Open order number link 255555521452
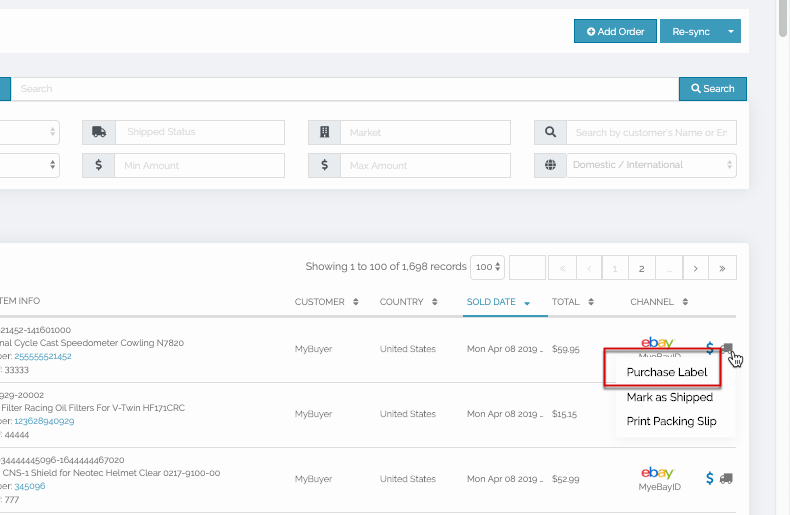 tap(43, 356)
